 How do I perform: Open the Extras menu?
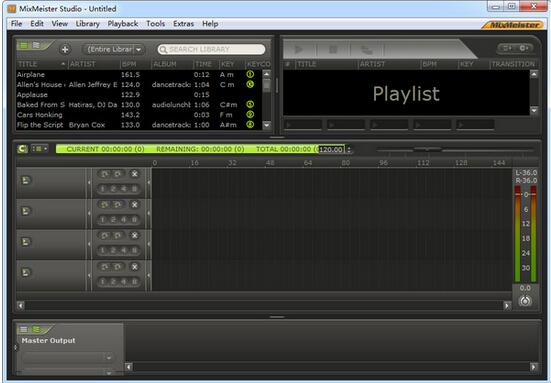183,24
